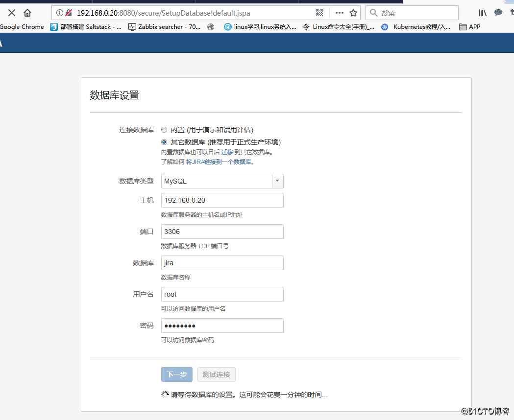The height and width of the screenshot is (420, 514).
Task: Click the 下一步 button
Action: [x=176, y=374]
